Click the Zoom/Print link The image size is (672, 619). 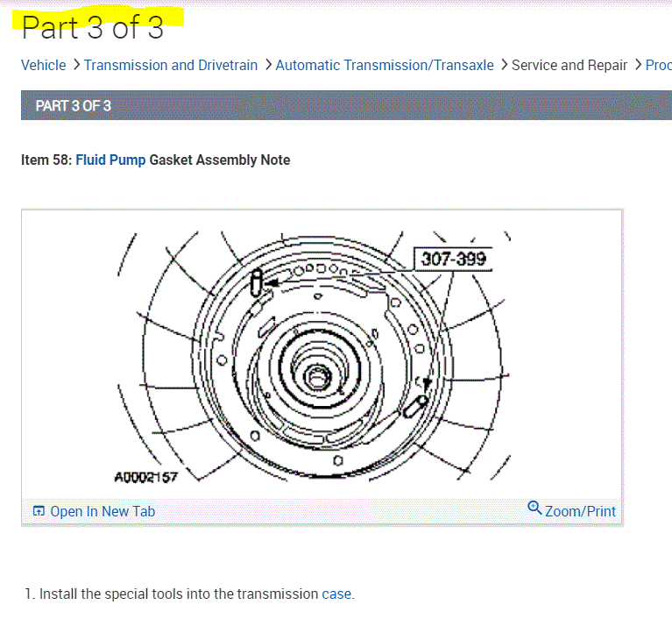click(x=580, y=511)
